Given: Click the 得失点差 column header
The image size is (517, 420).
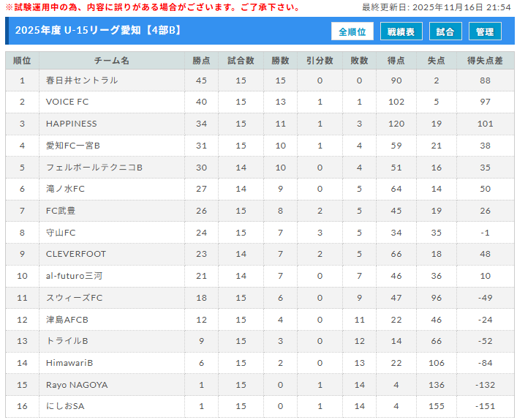Looking at the screenshot, I should coord(485,60).
